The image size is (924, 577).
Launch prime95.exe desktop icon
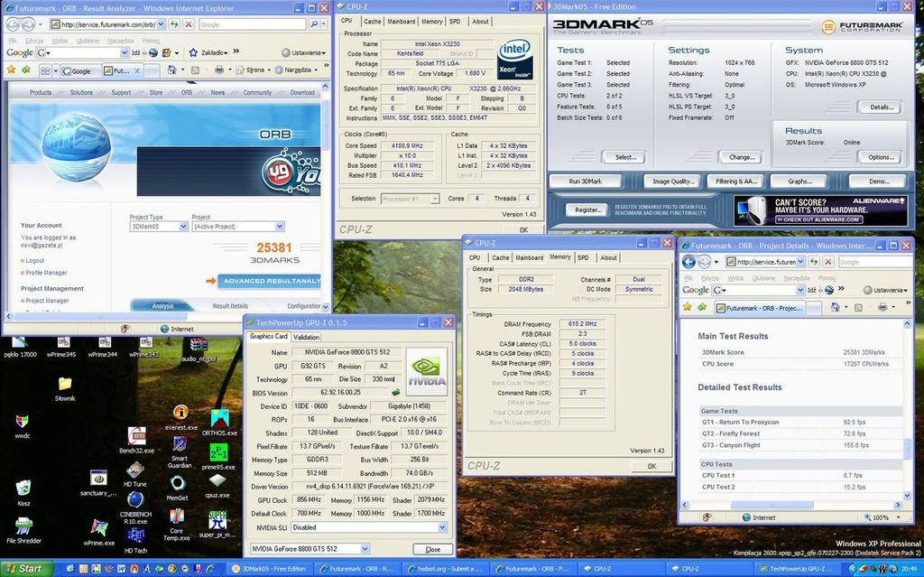(x=218, y=457)
